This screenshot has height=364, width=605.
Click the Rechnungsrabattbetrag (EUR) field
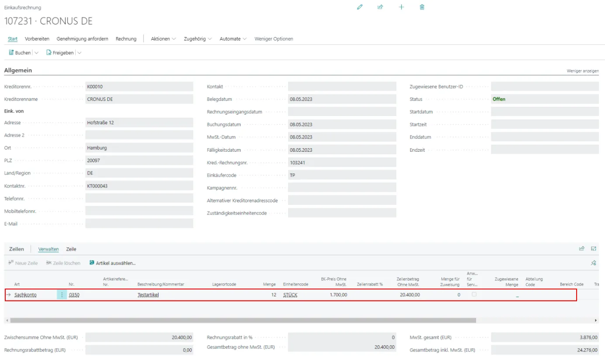(139, 350)
